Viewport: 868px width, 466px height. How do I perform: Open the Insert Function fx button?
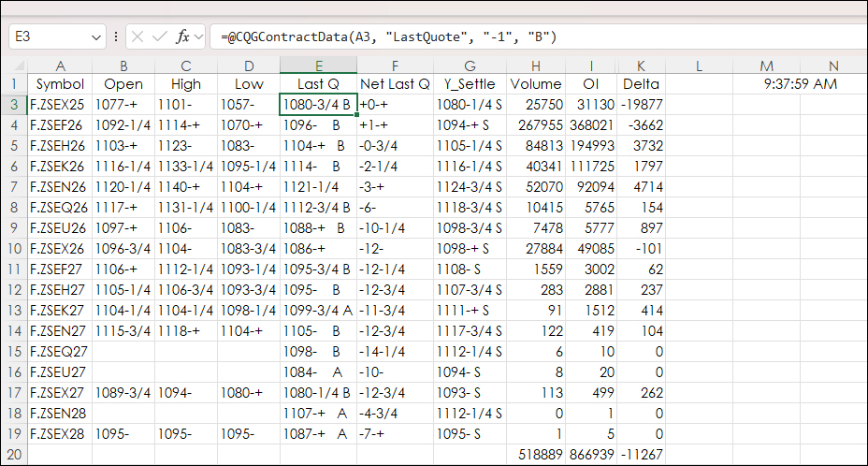point(183,36)
